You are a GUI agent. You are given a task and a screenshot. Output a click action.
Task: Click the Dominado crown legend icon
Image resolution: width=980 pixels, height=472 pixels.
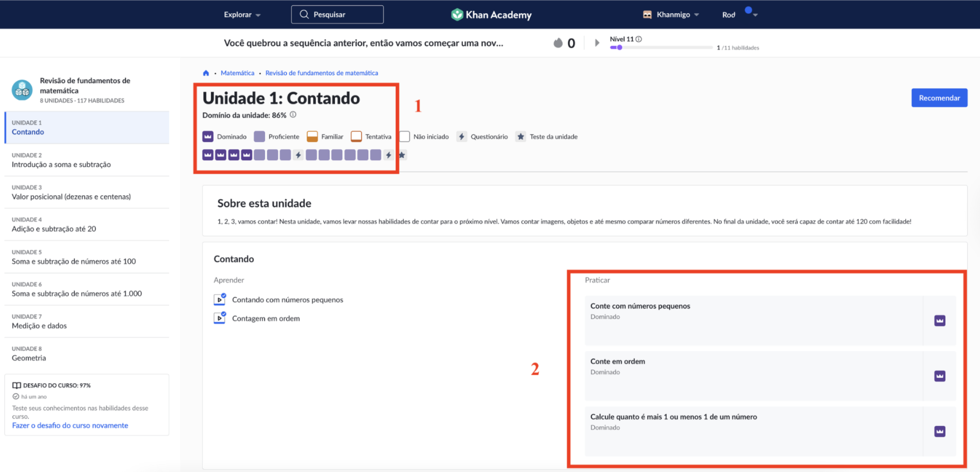click(208, 136)
